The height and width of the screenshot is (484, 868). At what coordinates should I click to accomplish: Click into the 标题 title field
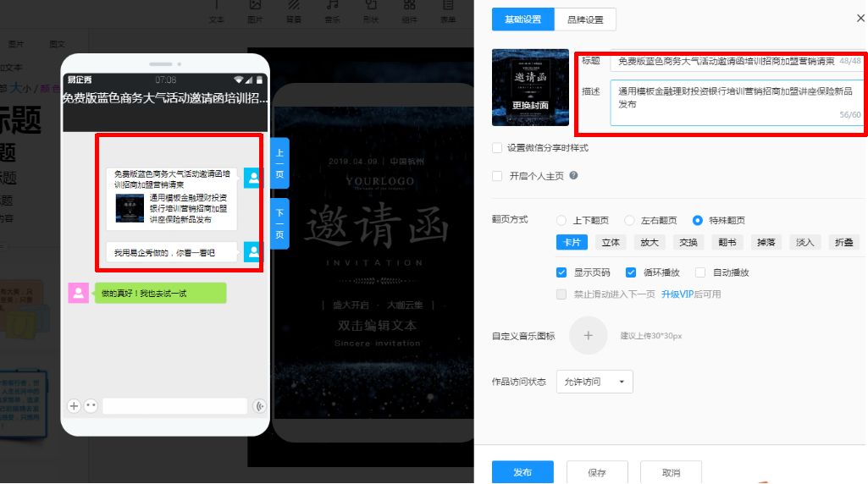[x=736, y=61]
